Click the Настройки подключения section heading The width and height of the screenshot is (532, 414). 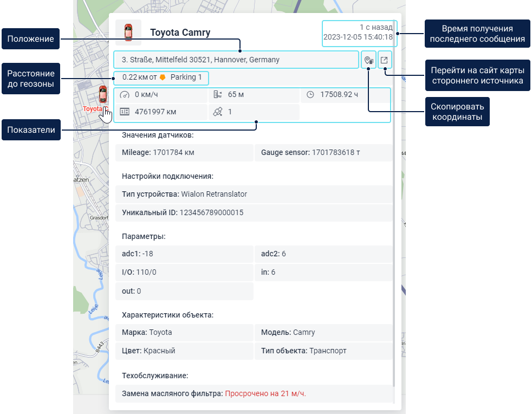click(x=167, y=177)
